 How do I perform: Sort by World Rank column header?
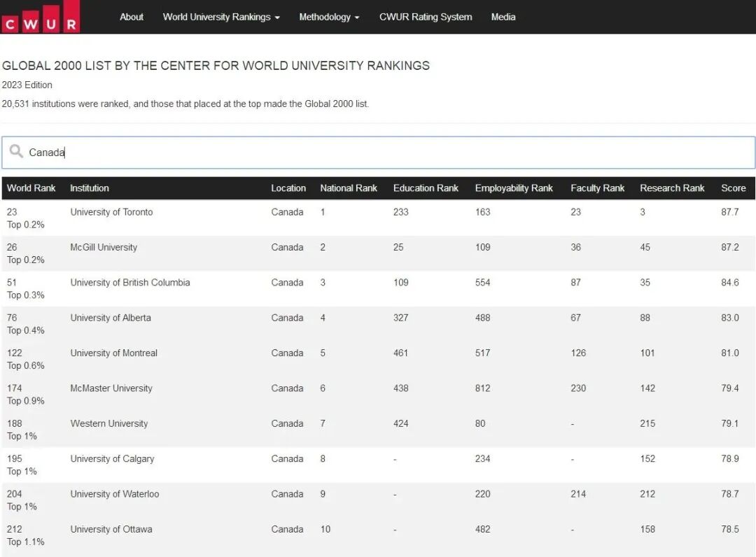point(31,188)
